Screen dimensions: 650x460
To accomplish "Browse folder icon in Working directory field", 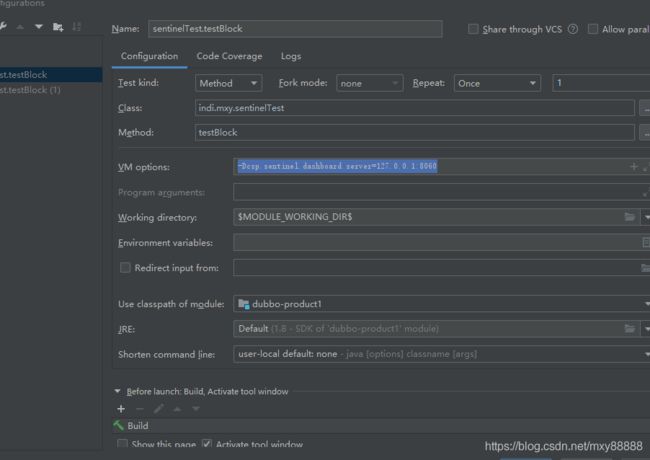I will 630,217.
